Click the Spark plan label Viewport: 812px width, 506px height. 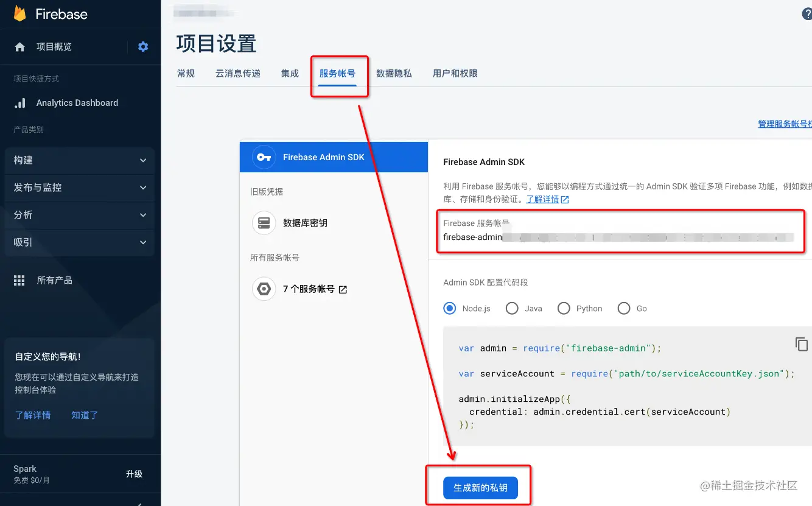click(x=25, y=469)
